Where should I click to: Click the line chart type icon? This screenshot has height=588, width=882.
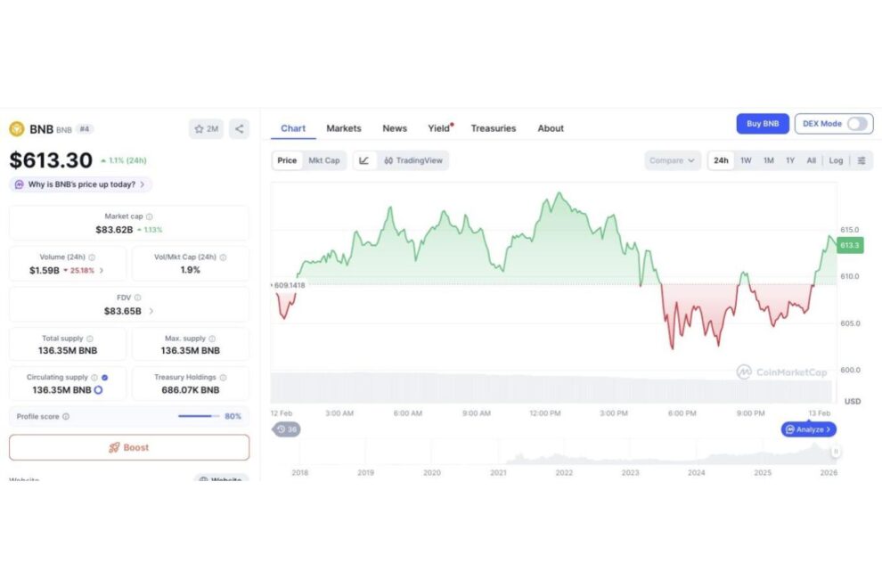[x=364, y=160]
